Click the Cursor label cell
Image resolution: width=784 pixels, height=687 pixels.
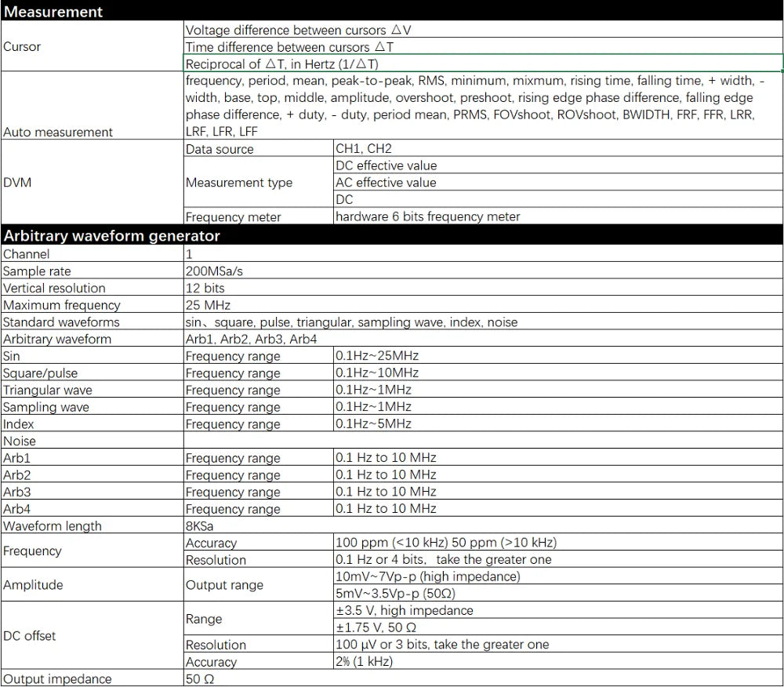pos(92,47)
